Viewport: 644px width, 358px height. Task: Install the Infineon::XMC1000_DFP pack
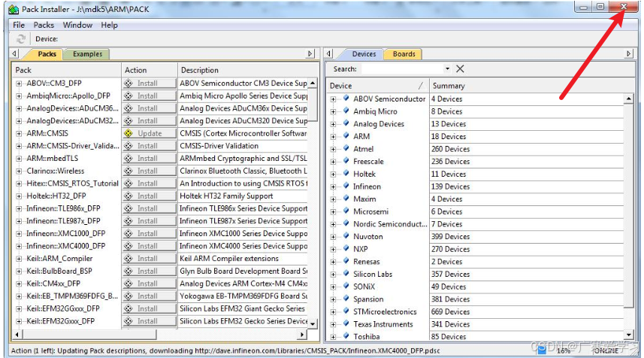(x=149, y=233)
